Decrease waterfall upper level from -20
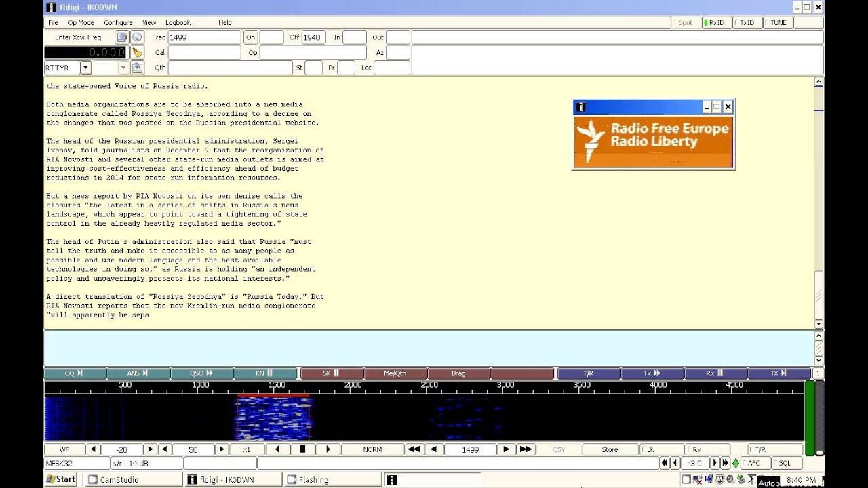This screenshot has height=488, width=868. (94, 449)
